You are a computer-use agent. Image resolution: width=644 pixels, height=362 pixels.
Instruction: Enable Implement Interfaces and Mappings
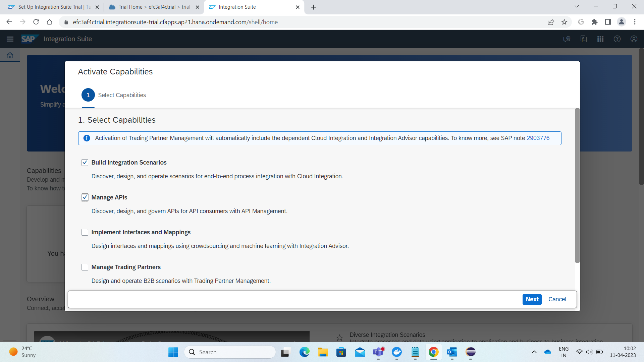coord(85,232)
